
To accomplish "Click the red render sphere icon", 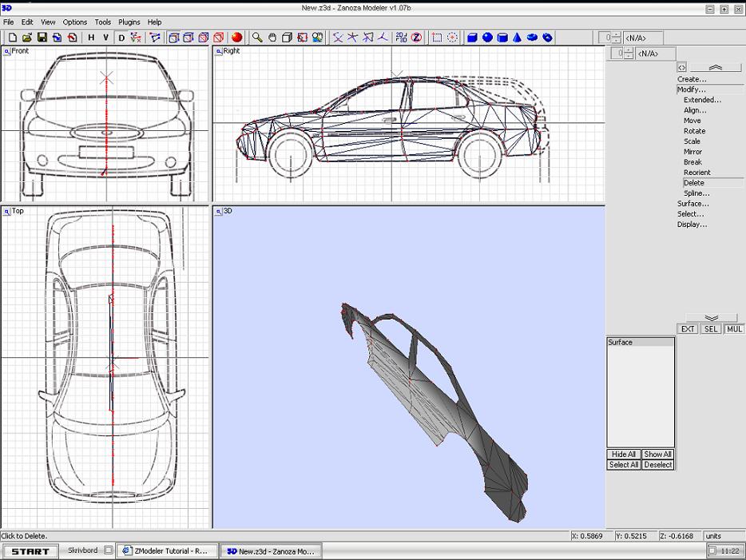I will click(236, 38).
